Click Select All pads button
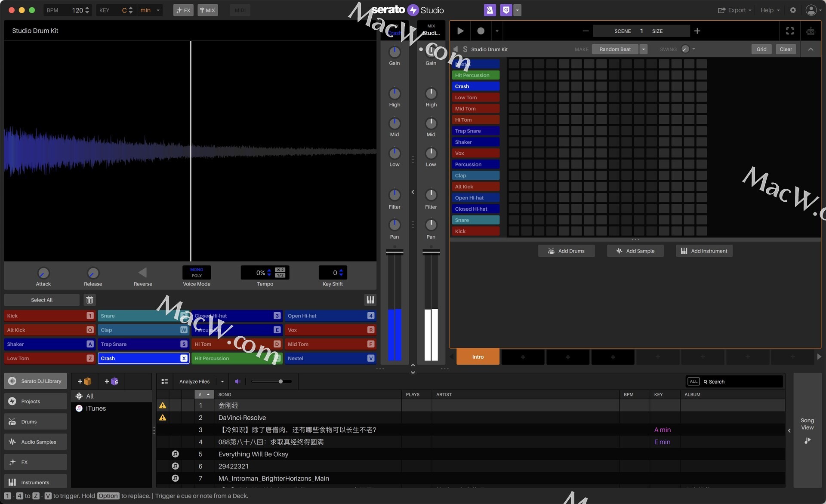Viewport: 826px width, 504px height. (x=42, y=300)
